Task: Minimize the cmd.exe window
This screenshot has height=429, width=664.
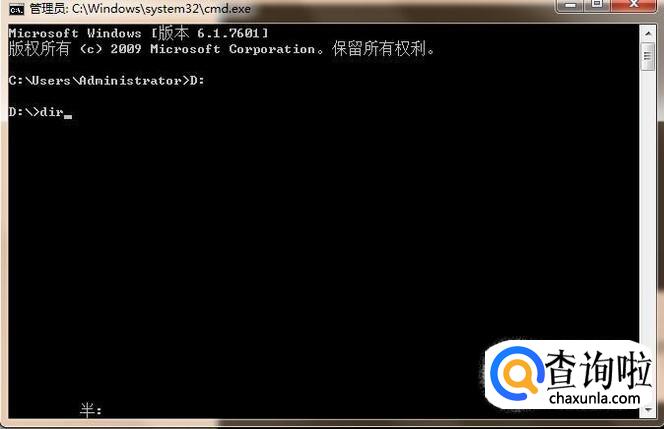Action: [x=570, y=5]
